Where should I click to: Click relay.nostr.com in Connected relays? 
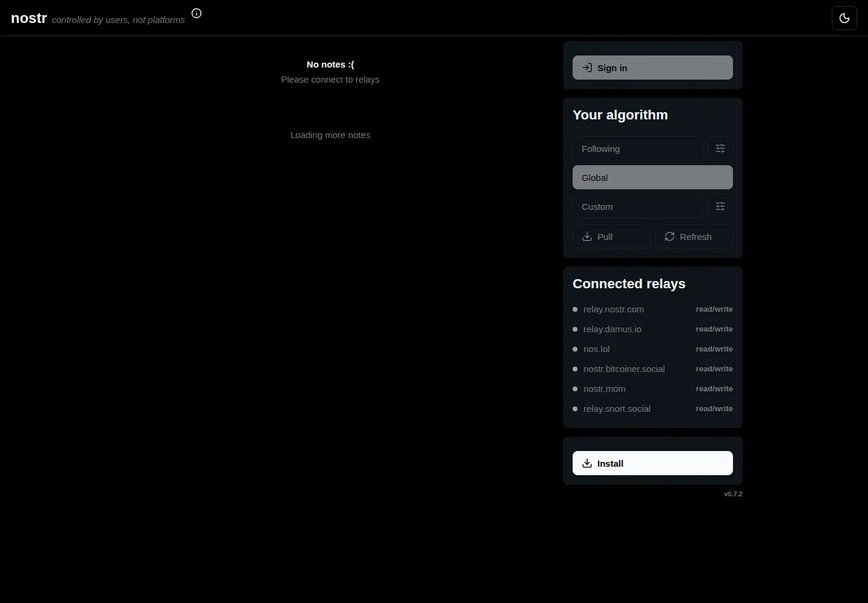click(653, 309)
